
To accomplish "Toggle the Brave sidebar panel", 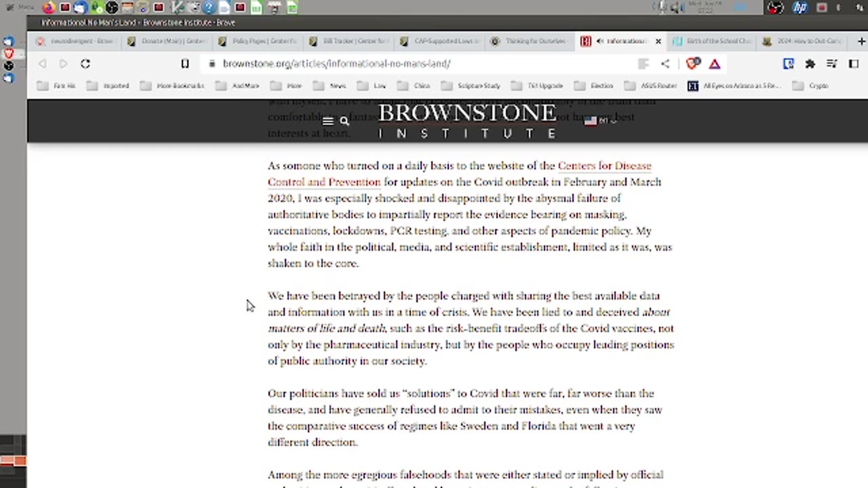I will pos(853,64).
